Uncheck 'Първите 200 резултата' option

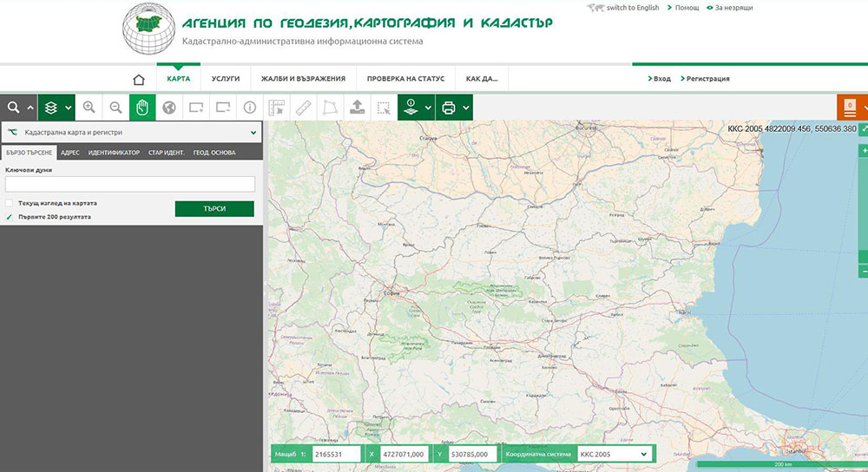tap(10, 217)
